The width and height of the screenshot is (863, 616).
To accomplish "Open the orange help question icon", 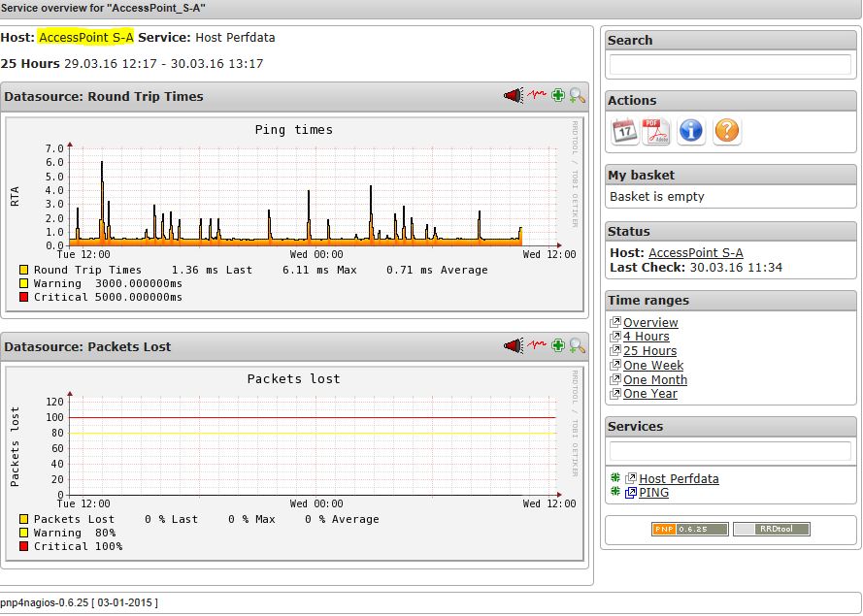I will tap(726, 131).
